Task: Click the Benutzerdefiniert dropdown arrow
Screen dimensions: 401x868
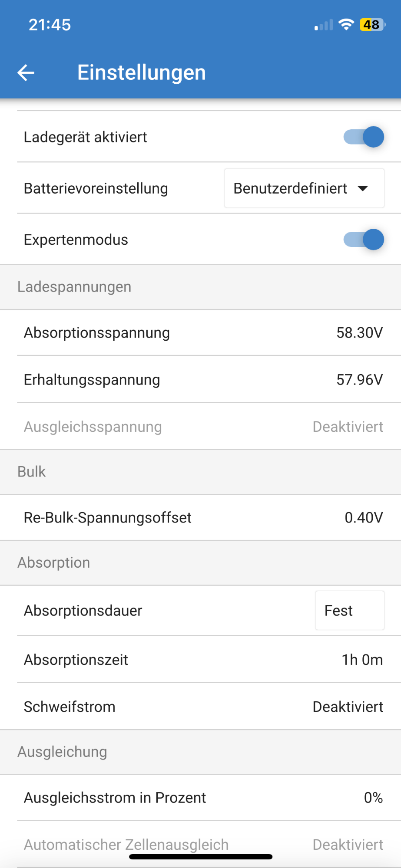Action: point(363,188)
